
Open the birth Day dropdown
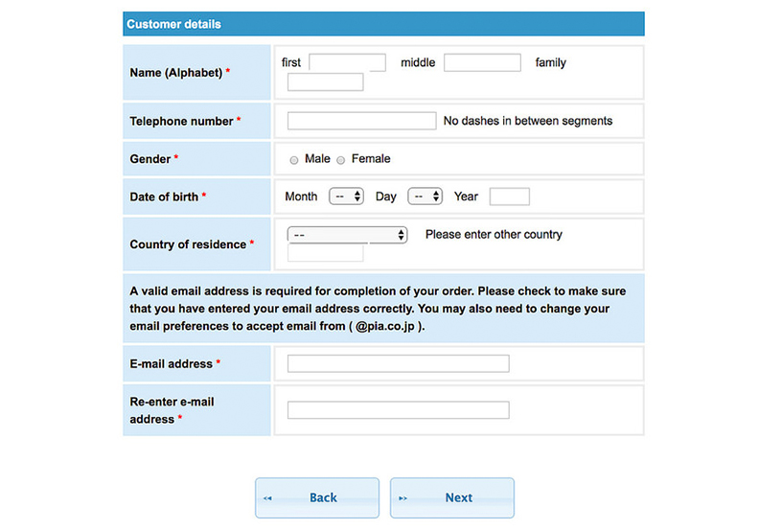tap(425, 197)
